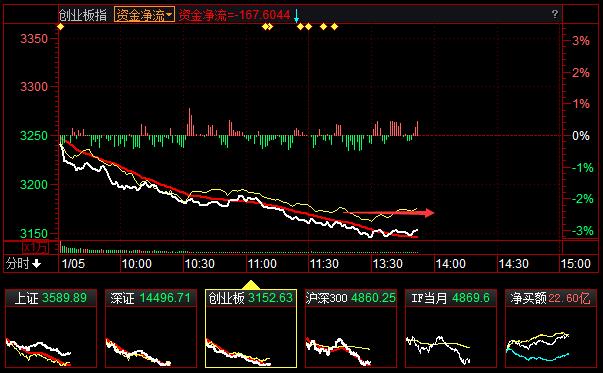Click the 3250 price axis label
Screen dimensions: 603x373
tap(34, 135)
